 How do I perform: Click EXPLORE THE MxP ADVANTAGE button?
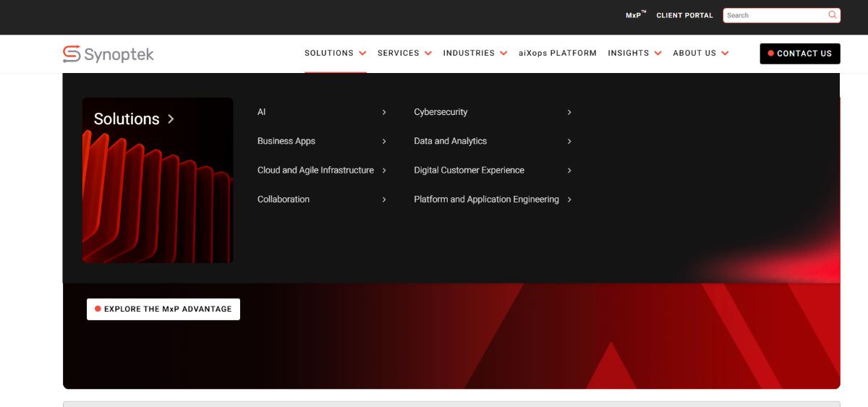(163, 309)
